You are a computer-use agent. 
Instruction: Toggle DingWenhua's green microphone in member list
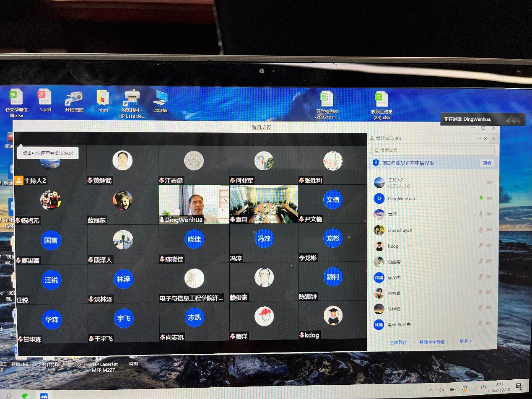pyautogui.click(x=481, y=198)
